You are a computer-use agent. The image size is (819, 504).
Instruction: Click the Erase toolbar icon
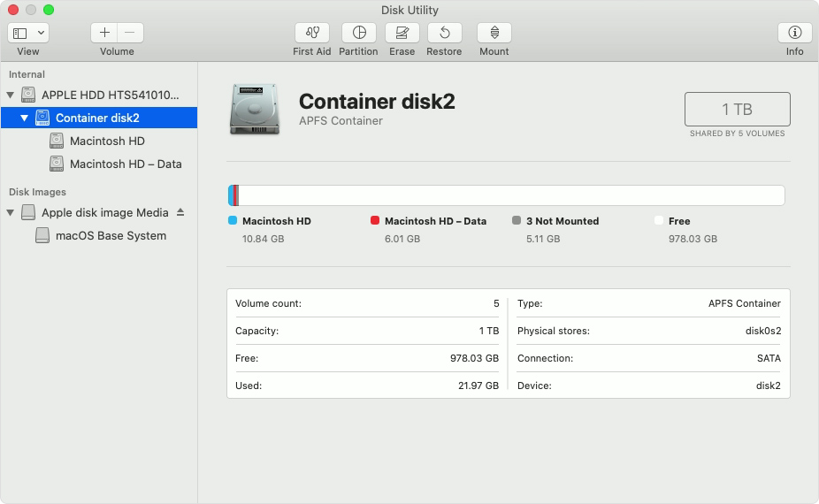coord(402,33)
